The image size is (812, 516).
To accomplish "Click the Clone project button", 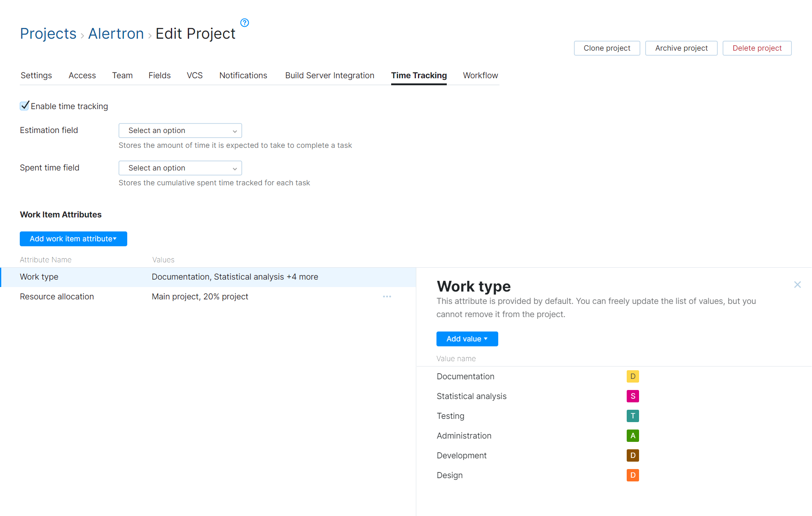I will click(x=607, y=48).
